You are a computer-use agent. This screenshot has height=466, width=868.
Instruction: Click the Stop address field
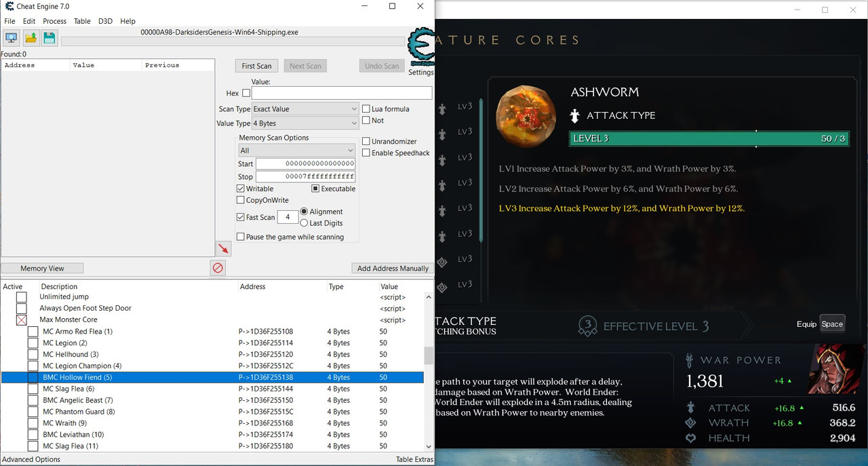pos(306,176)
